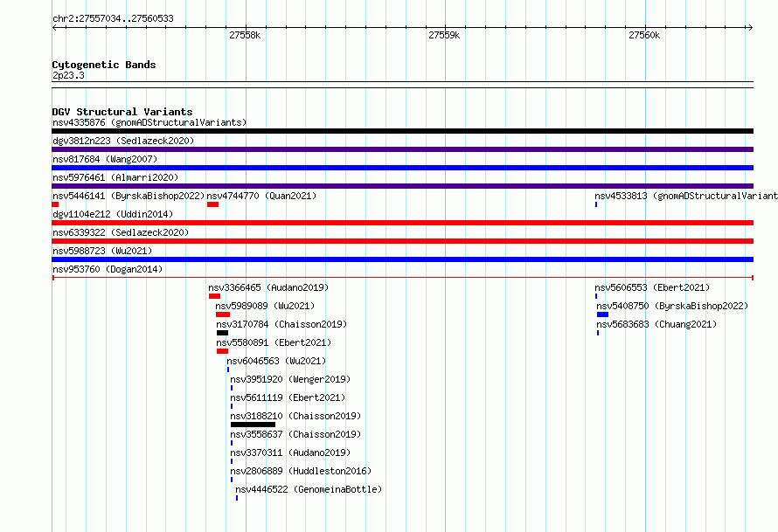Select the blue nsv817684 variant bar
The image size is (778, 532).
coord(402,168)
